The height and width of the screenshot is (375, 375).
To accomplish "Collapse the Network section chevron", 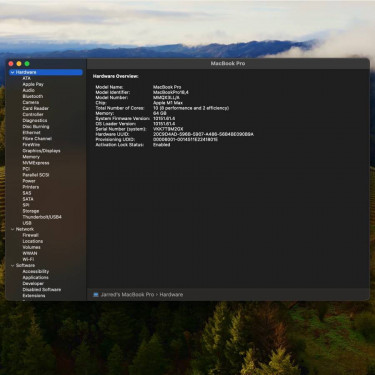I will point(12,229).
